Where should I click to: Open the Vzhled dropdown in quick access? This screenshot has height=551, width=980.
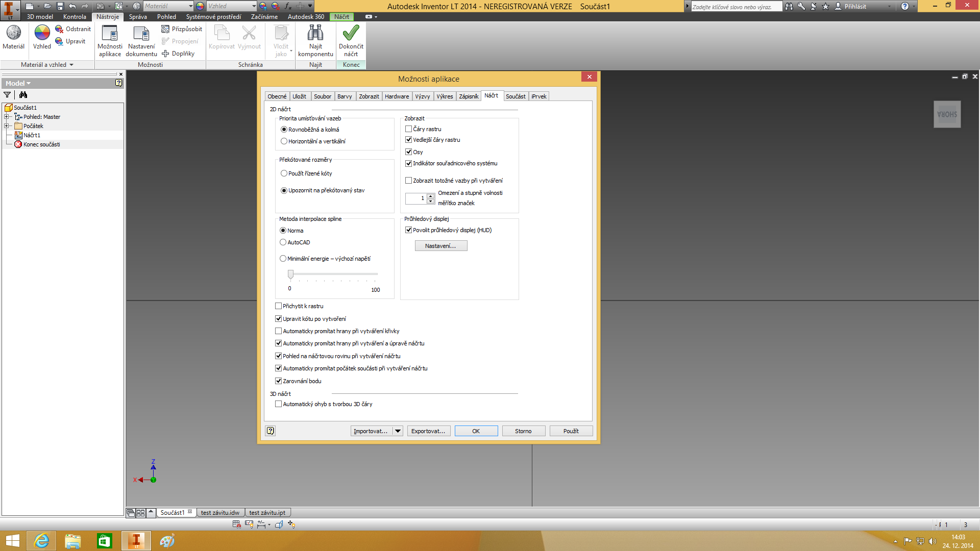254,6
